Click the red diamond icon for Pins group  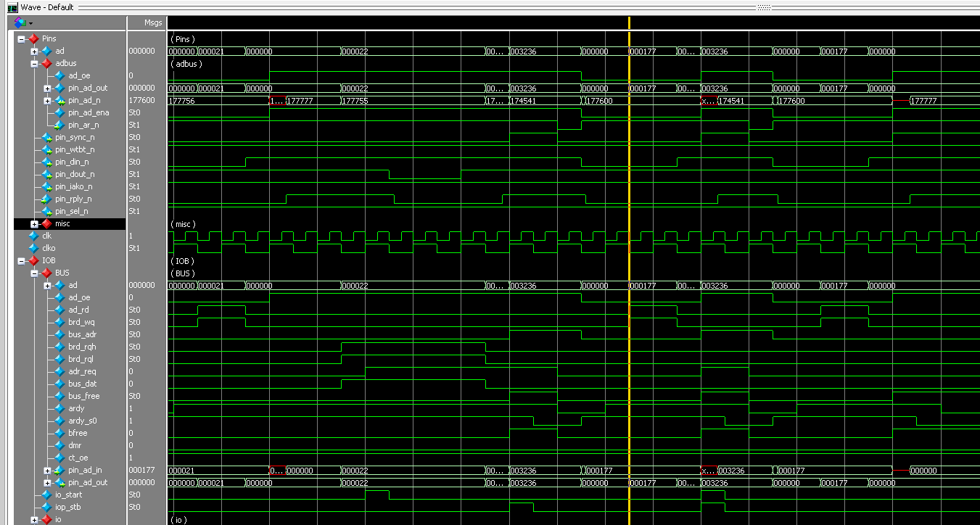click(x=33, y=38)
